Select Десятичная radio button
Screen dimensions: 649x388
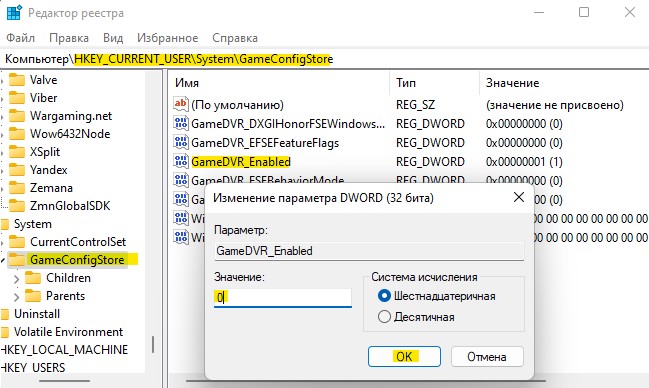click(x=384, y=317)
